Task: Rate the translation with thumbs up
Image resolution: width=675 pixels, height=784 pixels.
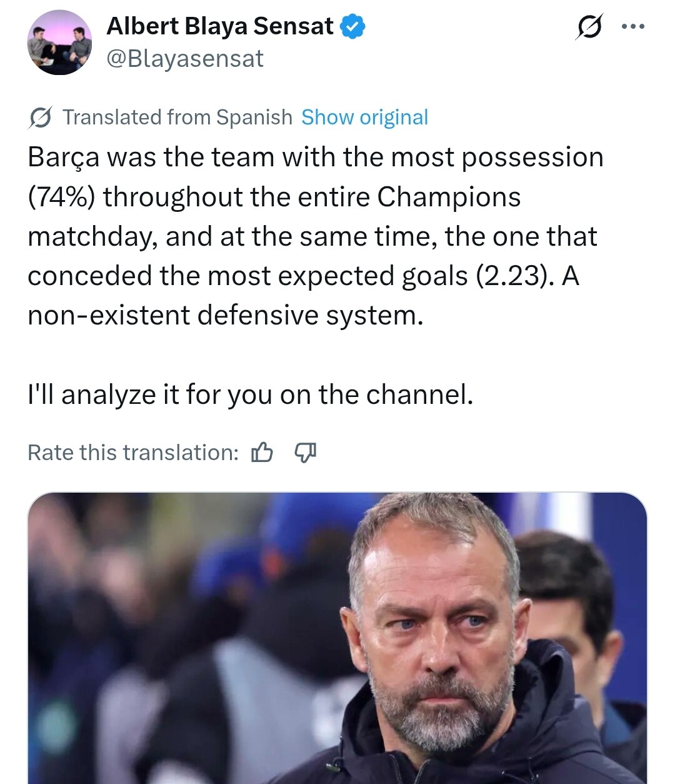Action: click(261, 452)
